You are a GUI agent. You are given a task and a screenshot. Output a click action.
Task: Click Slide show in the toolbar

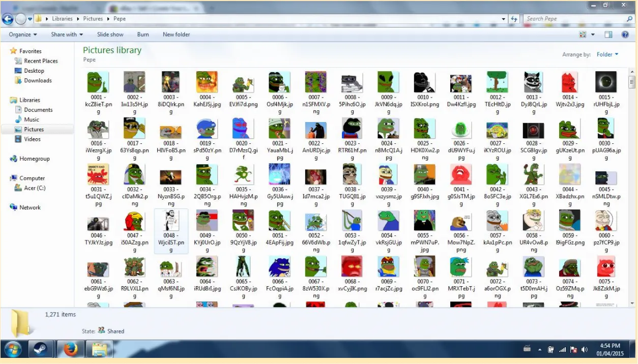coord(110,35)
